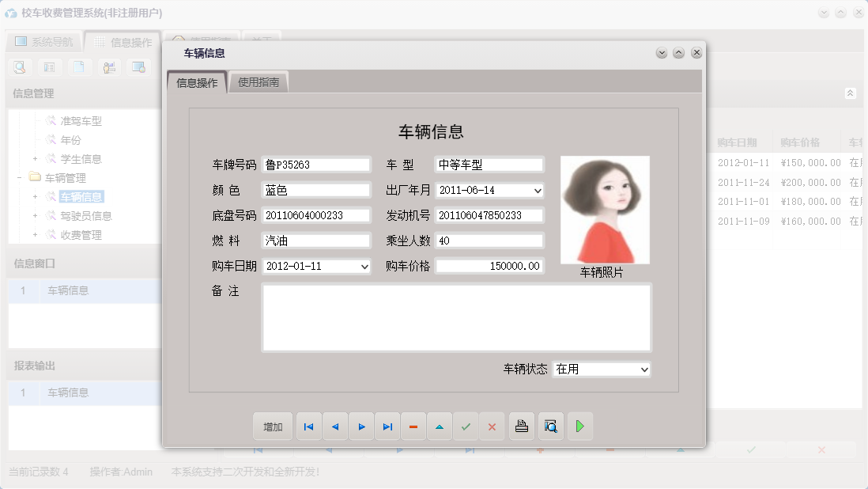Select the search icon in the left toolbar

(18, 67)
